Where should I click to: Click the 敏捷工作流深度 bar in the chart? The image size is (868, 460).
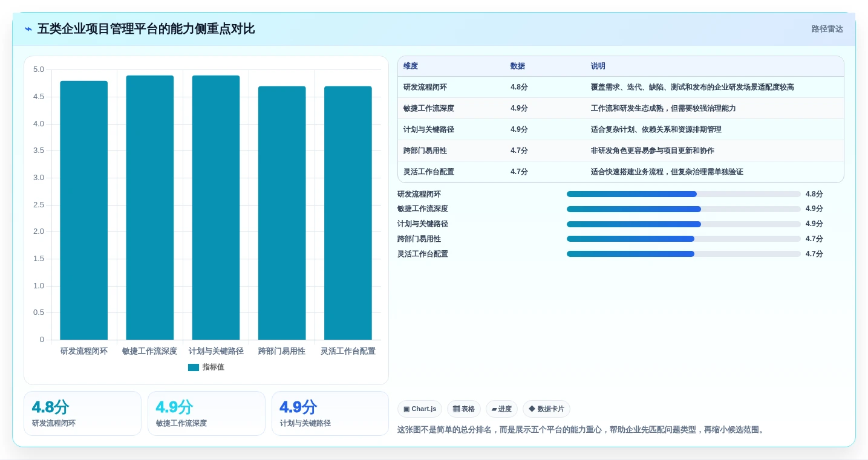click(150, 207)
